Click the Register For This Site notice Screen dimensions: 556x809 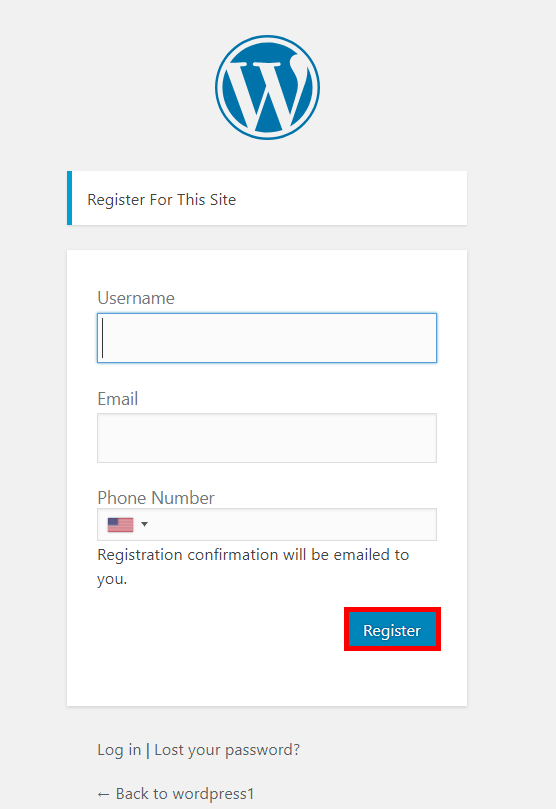(267, 198)
